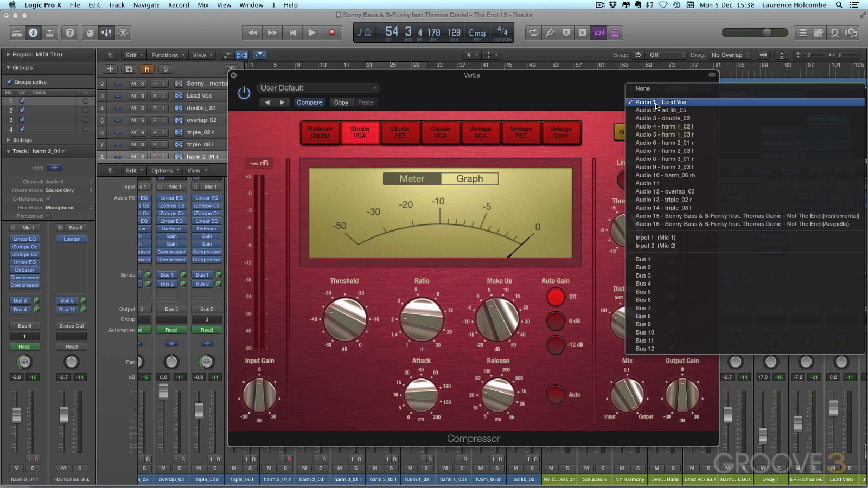This screenshot has height=488, width=868.
Task: Toggle global Solo S track header button
Action: (165, 69)
